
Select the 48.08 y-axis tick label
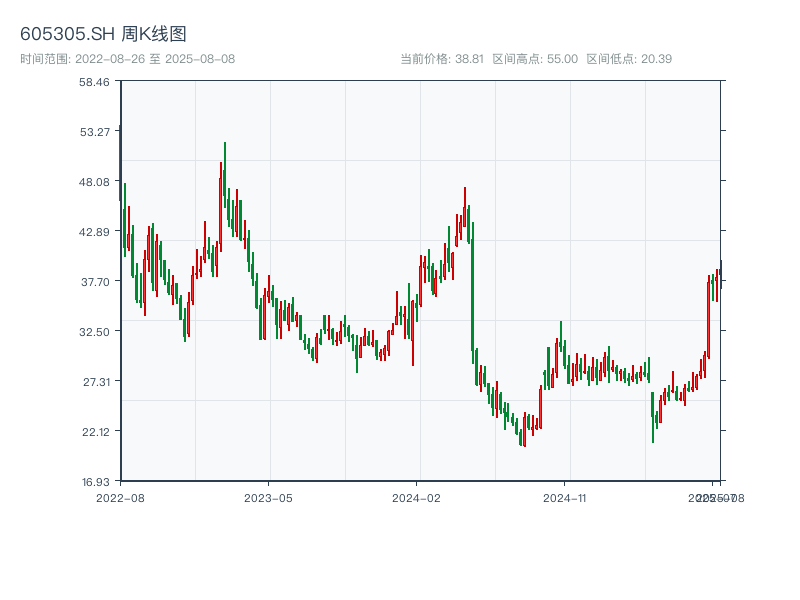tap(94, 182)
